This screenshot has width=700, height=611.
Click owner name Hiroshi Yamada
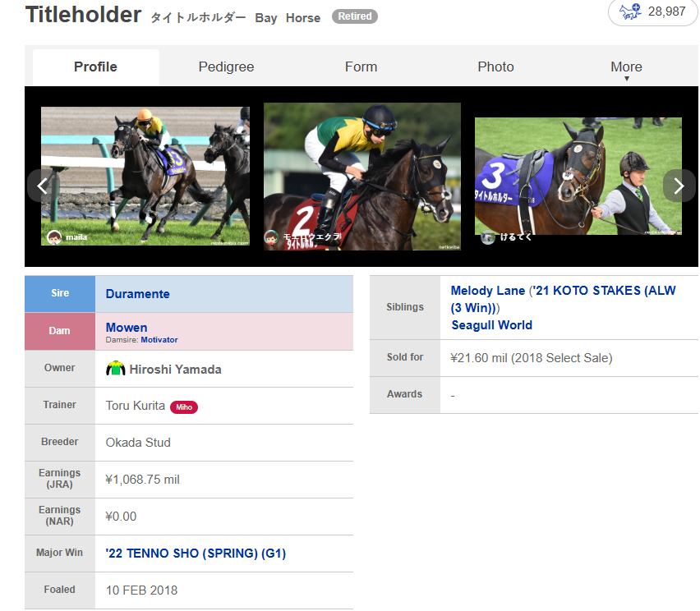(x=176, y=370)
